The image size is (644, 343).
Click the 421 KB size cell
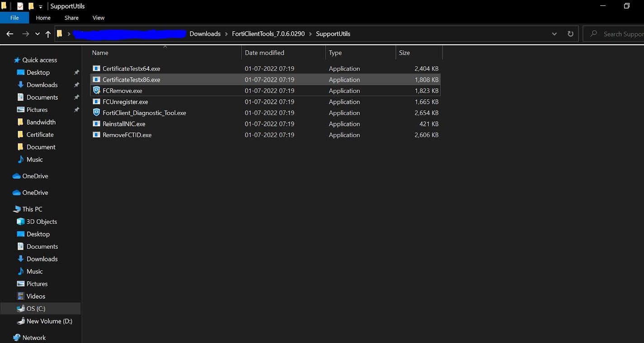point(429,124)
